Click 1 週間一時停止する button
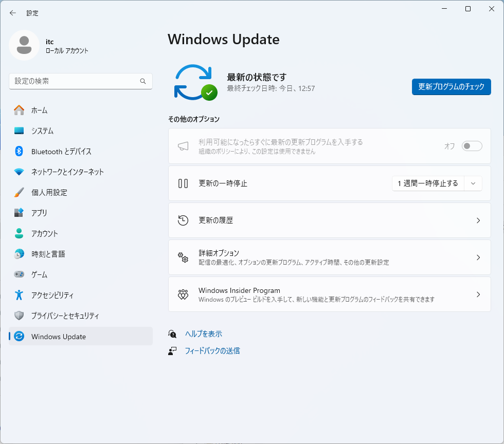Image resolution: width=504 pixels, height=444 pixels. pos(428,183)
